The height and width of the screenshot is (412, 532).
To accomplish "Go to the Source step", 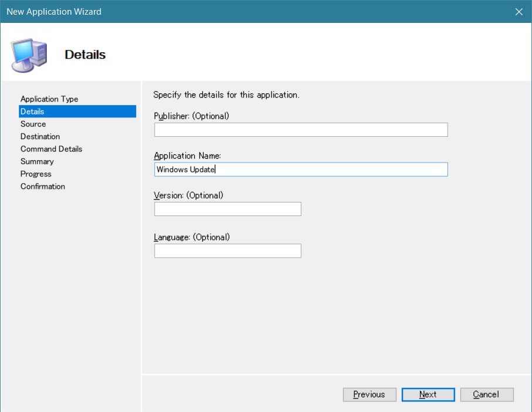I will click(x=33, y=124).
